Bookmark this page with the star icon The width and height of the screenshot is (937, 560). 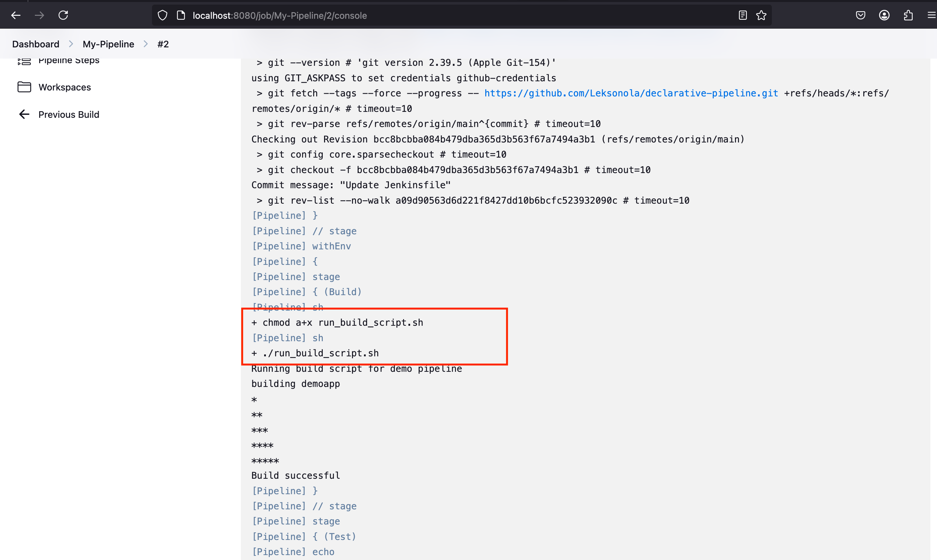coord(761,15)
